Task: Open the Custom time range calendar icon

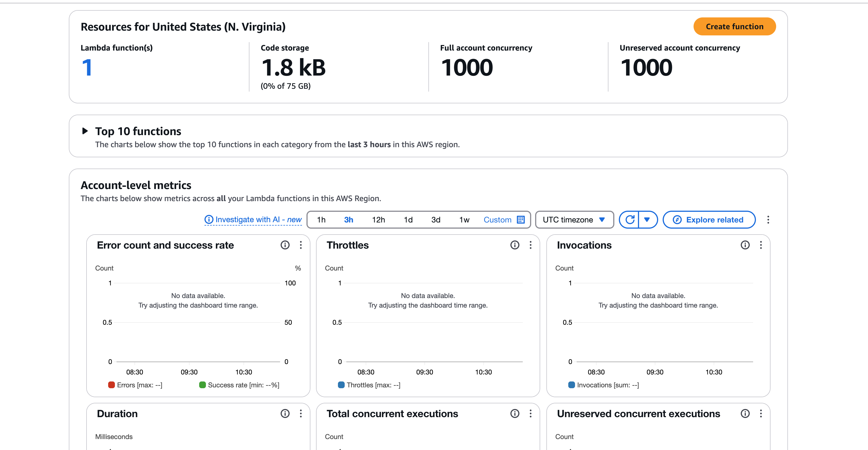Action: point(521,220)
